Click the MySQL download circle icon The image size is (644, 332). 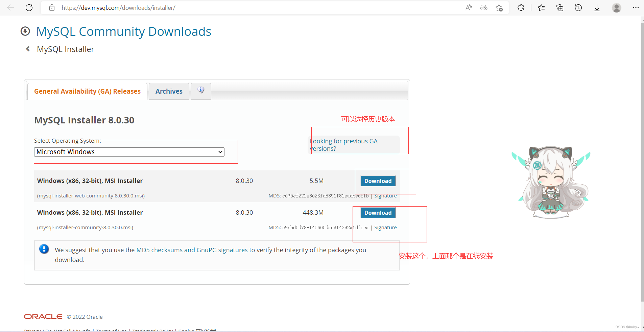[25, 31]
